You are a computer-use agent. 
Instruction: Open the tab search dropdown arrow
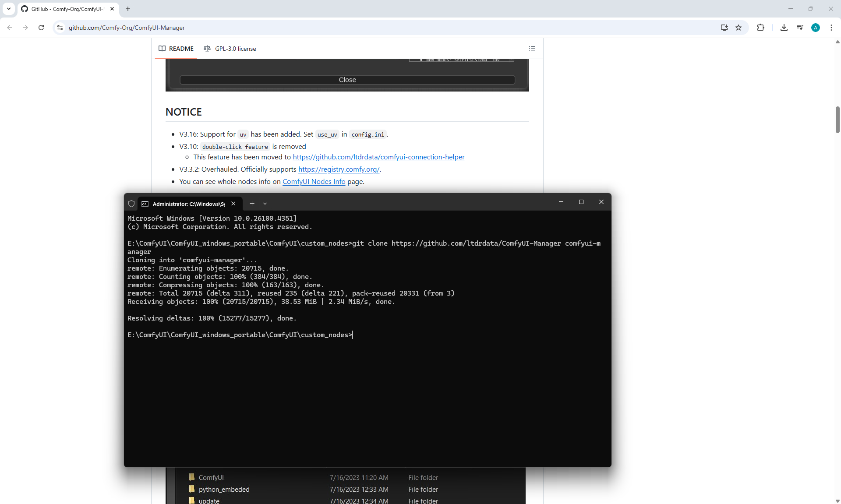[x=9, y=9]
